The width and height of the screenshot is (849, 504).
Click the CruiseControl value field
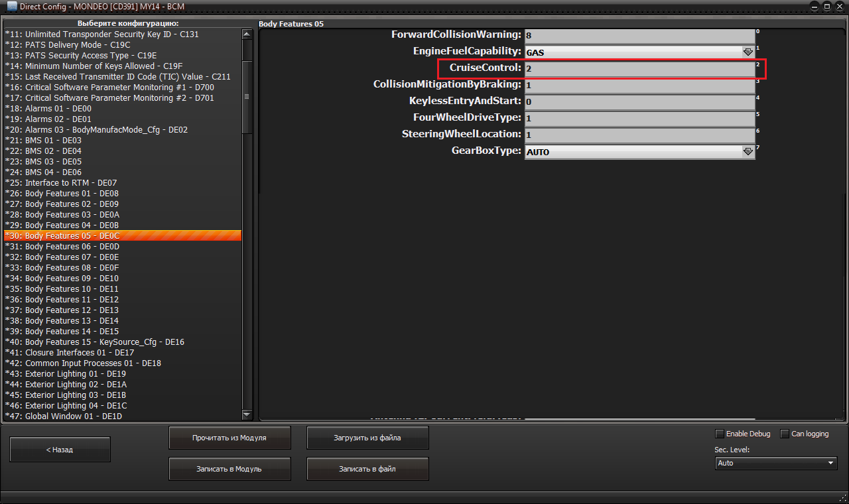(639, 68)
